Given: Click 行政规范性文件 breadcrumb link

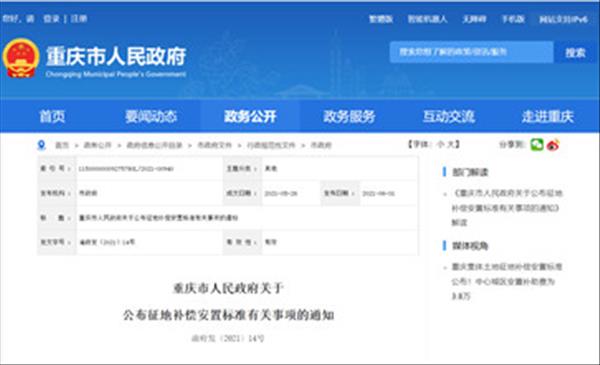Looking at the screenshot, I should [271, 145].
